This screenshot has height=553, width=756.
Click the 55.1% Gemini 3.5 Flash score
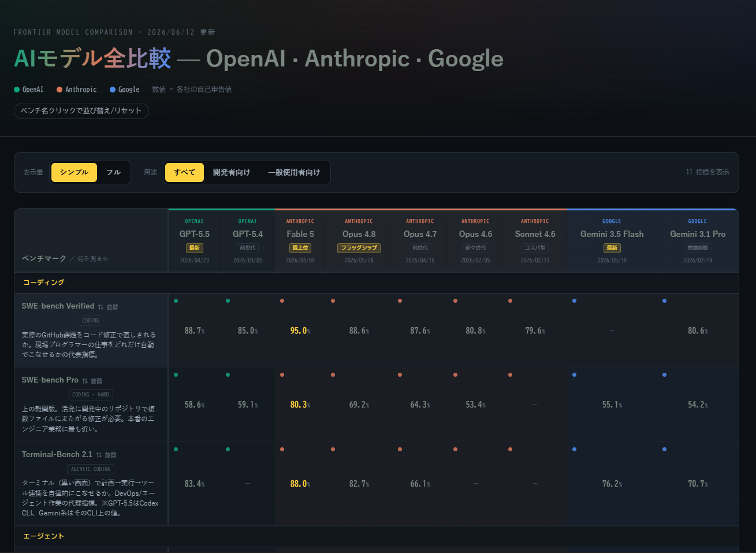pos(612,404)
